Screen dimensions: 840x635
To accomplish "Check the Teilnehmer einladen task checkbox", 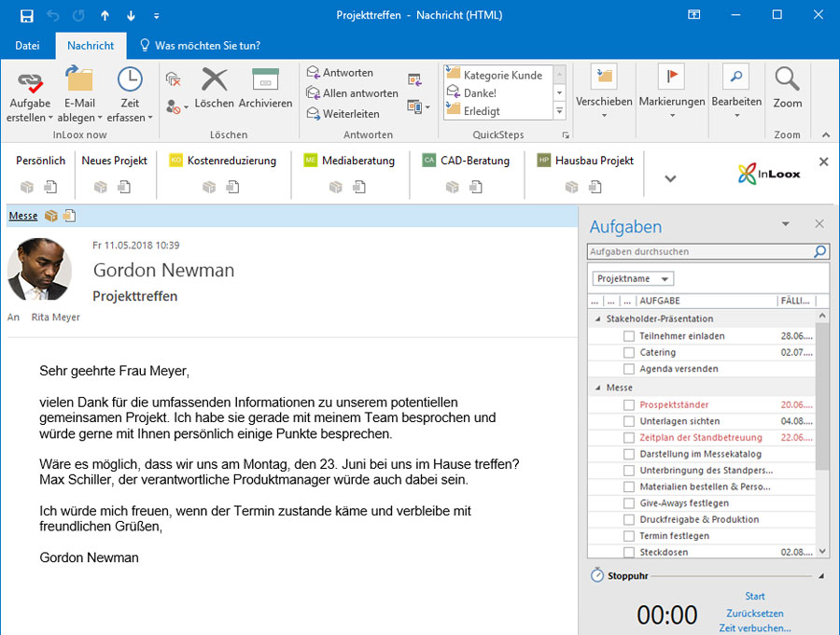I will point(629,336).
